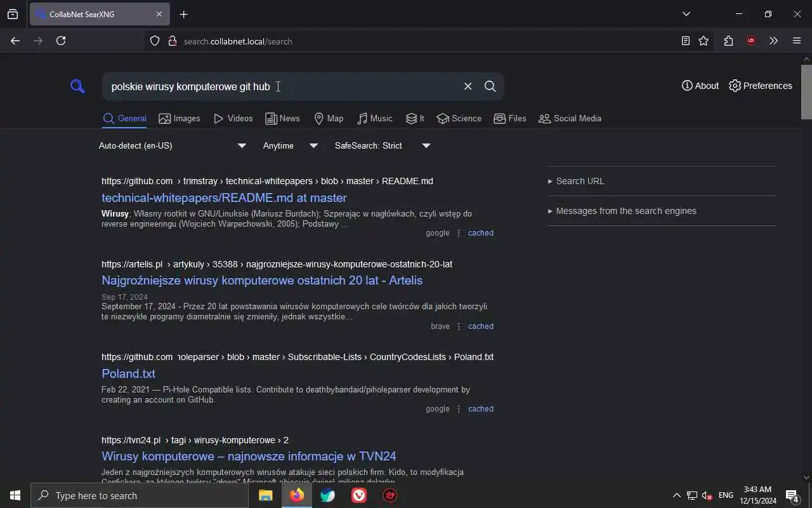Open the TVN24 Wirusy komputerowe result
The width and height of the screenshot is (812, 508).
[249, 457]
